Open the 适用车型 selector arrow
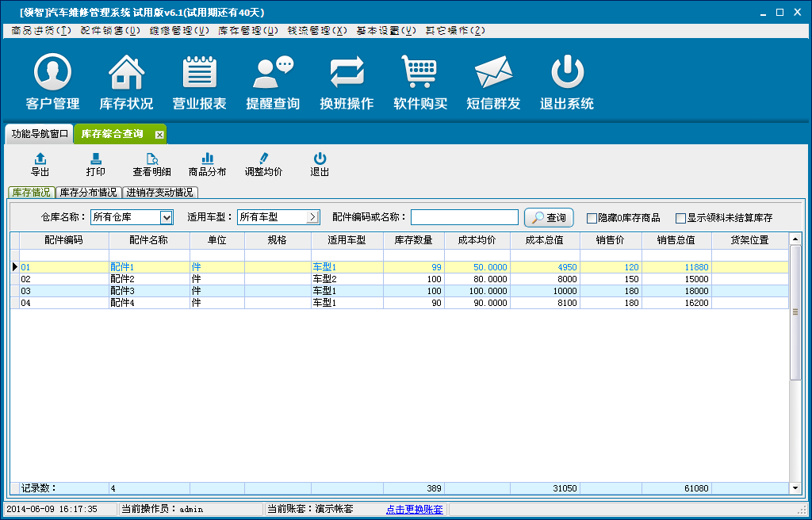812x520 pixels. click(x=312, y=217)
